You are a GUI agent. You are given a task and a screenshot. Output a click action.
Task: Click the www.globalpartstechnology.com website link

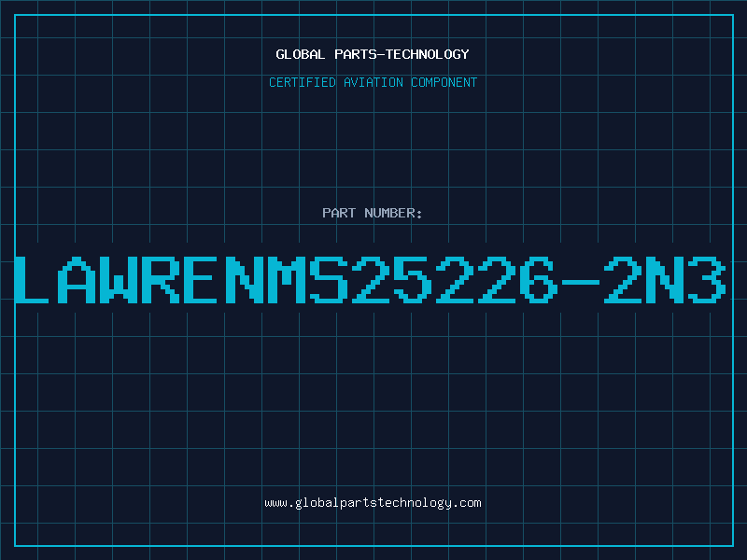point(373,503)
